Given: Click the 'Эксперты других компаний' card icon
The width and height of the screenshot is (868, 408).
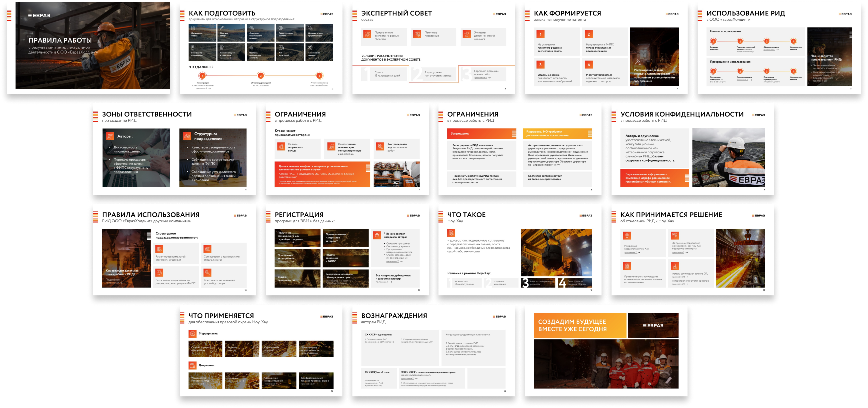Looking at the screenshot, I should coord(466,34).
